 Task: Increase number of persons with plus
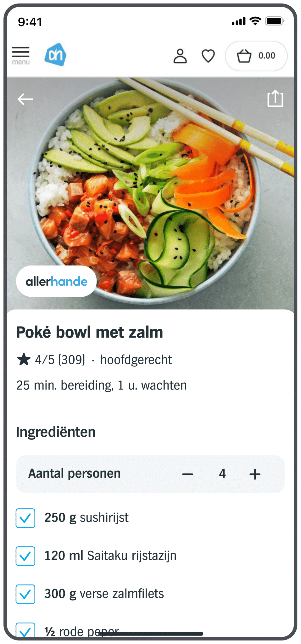(255, 474)
